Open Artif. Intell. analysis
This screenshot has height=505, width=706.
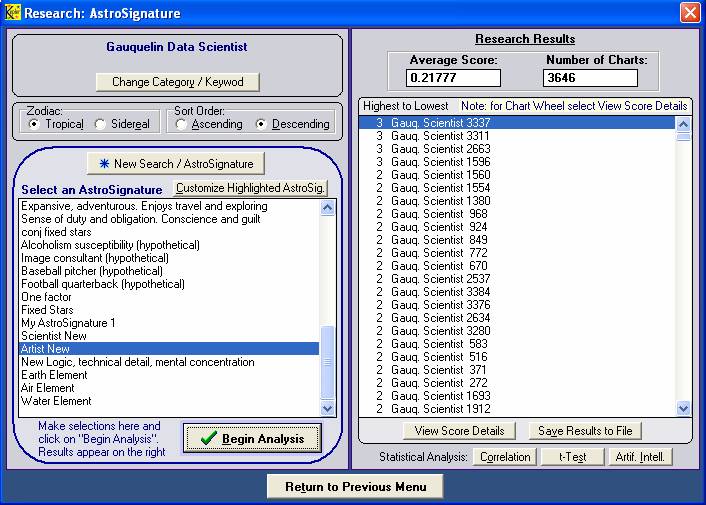(640, 457)
